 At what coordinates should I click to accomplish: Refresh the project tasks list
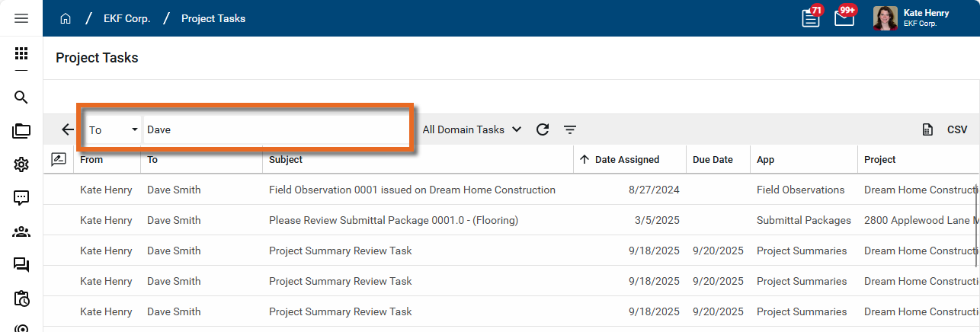click(543, 129)
